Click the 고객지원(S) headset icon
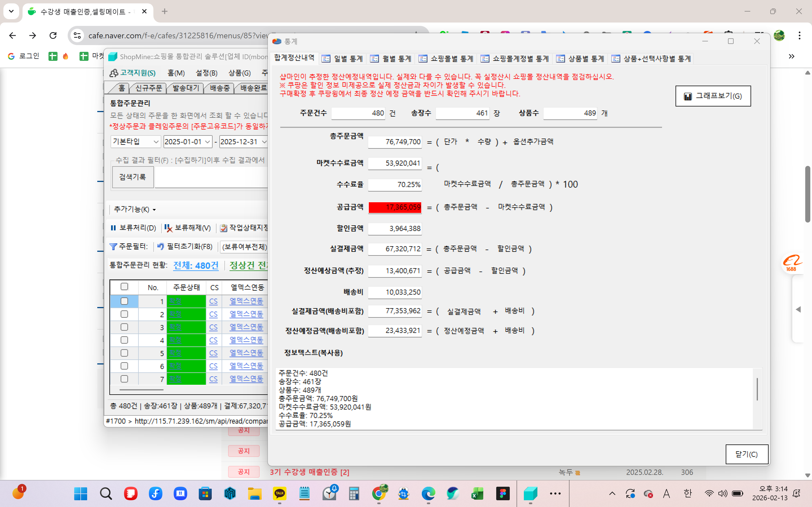Viewport: 812px width, 507px height. pyautogui.click(x=114, y=73)
